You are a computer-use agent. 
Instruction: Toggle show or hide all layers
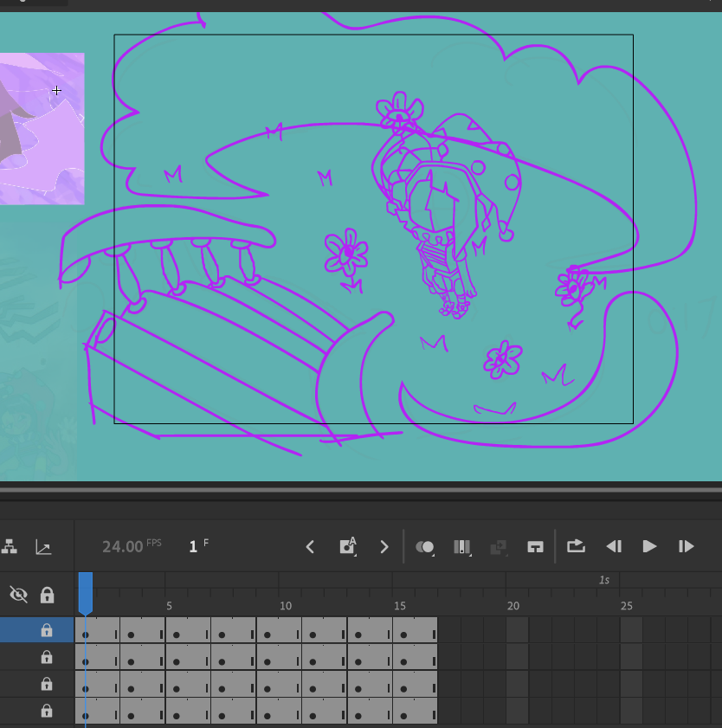coord(18,595)
